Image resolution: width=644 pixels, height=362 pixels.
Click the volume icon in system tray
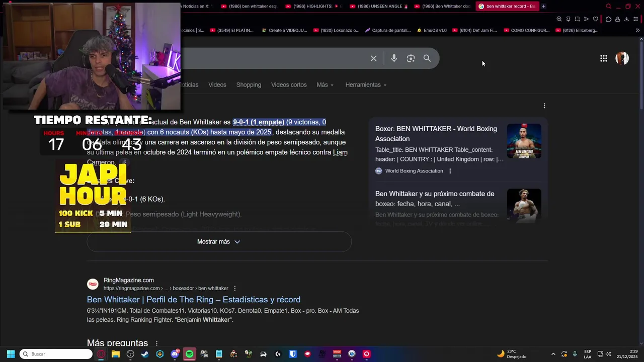(608, 354)
